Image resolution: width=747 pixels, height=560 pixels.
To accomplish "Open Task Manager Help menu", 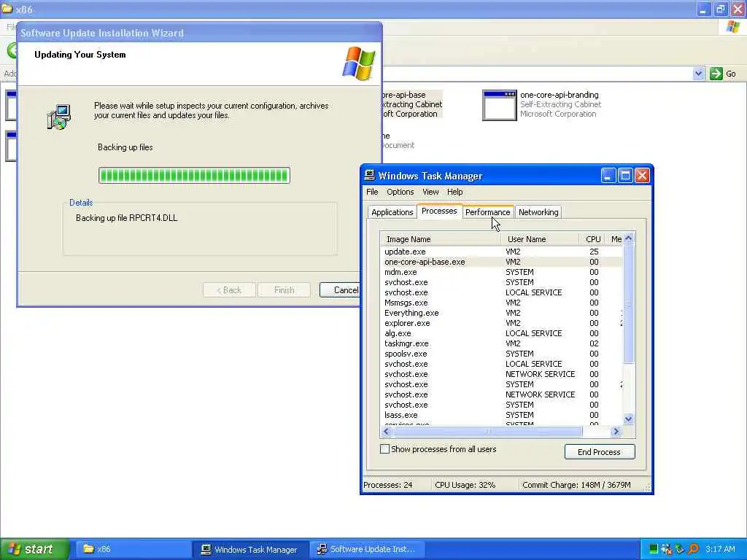I will click(455, 192).
